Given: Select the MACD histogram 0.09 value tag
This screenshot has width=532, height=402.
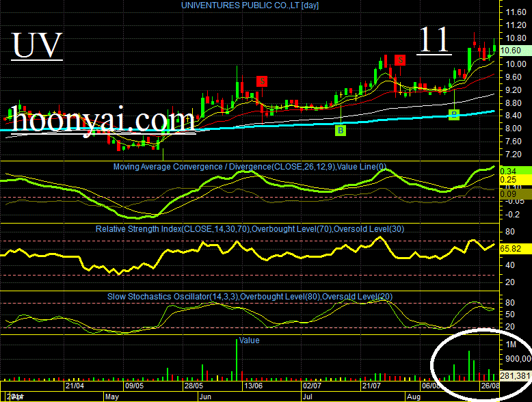Looking at the screenshot, I should point(516,194).
